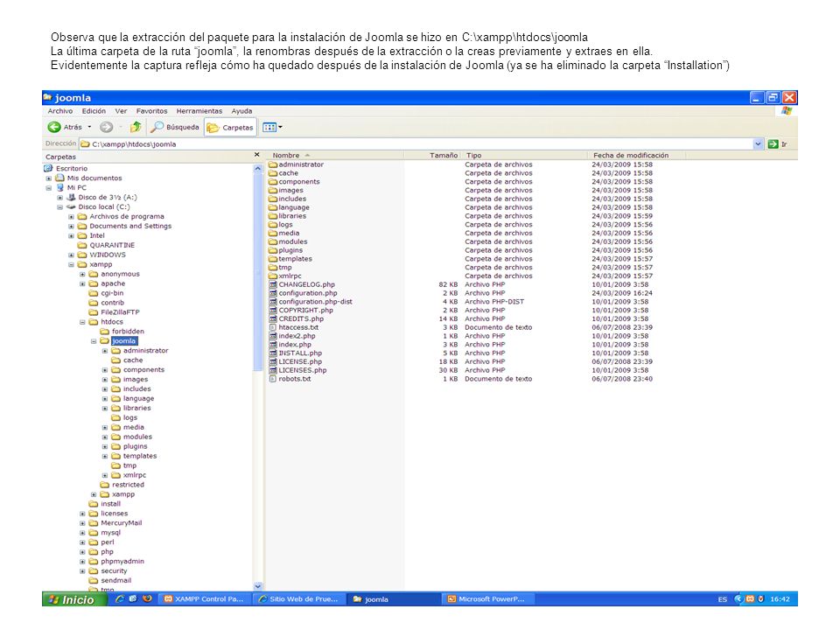Expand Mis documentos tree node
Image resolution: width=840 pixels, height=630 pixels.
point(49,178)
